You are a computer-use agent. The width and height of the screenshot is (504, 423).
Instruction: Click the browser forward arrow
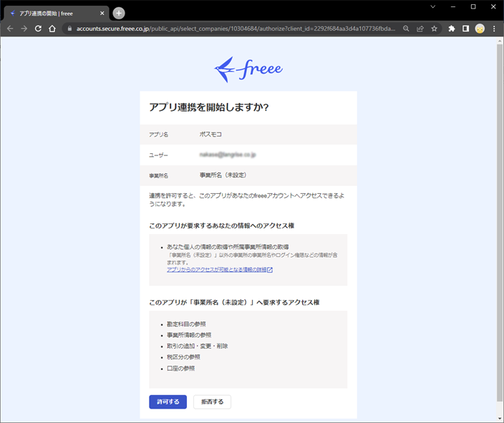pyautogui.click(x=24, y=29)
